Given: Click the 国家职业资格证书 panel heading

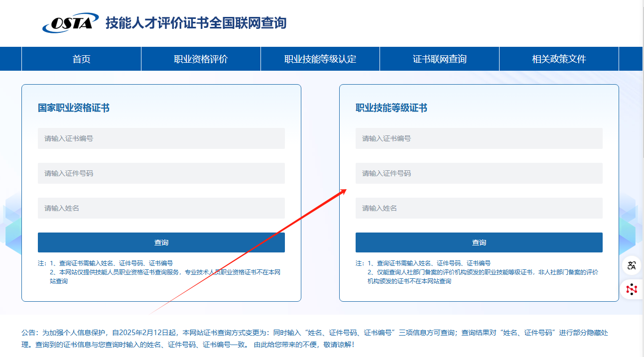Looking at the screenshot, I should pos(74,108).
